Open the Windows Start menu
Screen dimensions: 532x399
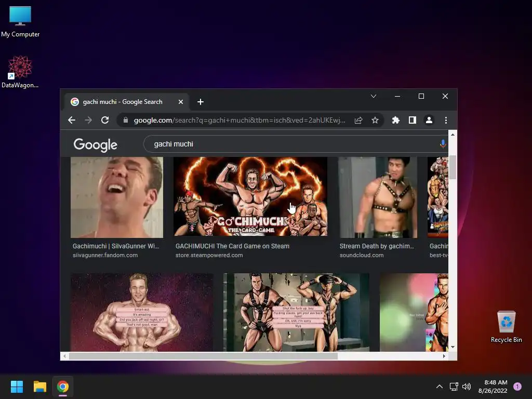(17, 387)
